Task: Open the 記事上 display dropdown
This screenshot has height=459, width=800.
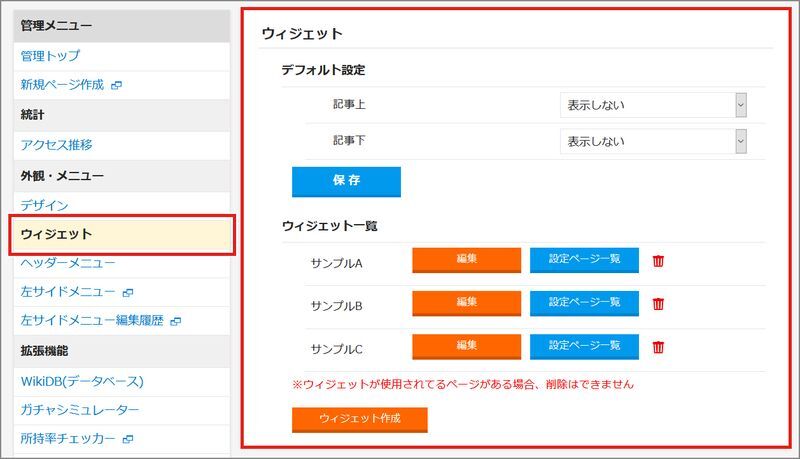Action: (653, 104)
